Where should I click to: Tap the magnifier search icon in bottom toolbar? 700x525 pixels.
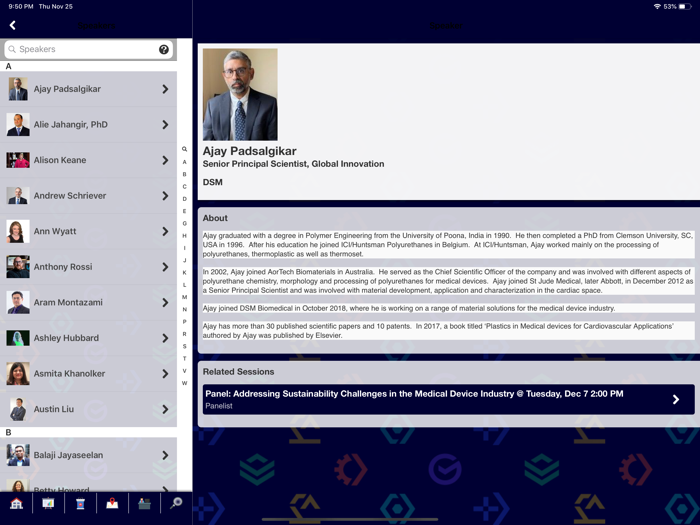click(x=176, y=503)
